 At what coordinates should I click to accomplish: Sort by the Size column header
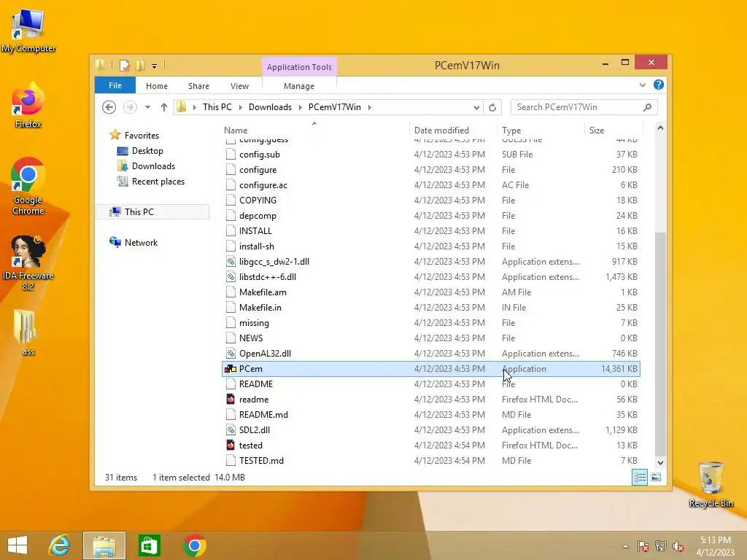click(614, 130)
